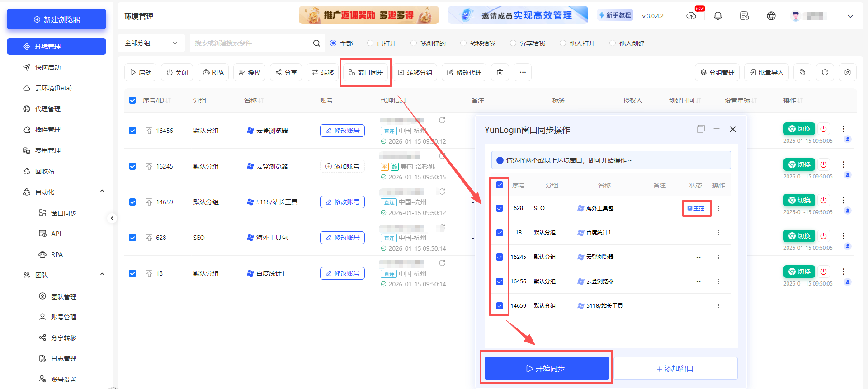Uncheck environment 16456 in main table
The image size is (868, 389).
(132, 131)
